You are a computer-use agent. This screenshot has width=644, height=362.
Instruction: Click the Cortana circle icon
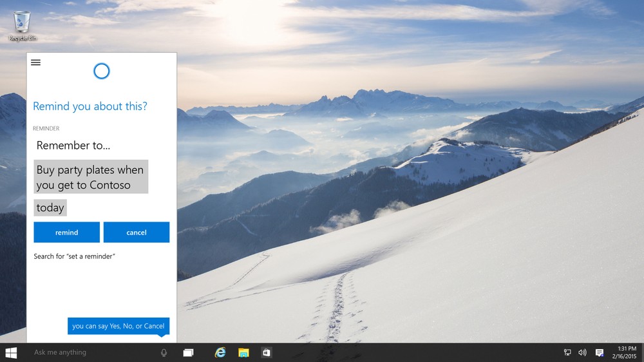click(102, 71)
